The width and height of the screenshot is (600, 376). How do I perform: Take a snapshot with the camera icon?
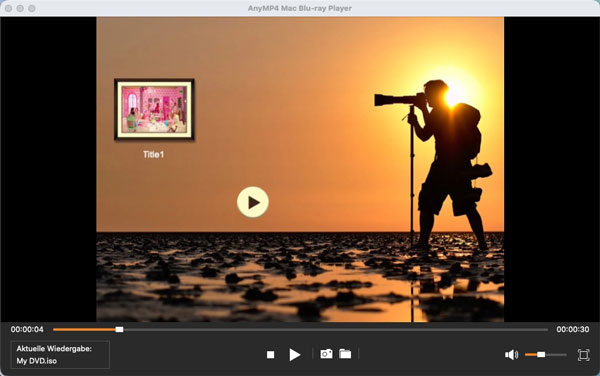click(x=326, y=354)
